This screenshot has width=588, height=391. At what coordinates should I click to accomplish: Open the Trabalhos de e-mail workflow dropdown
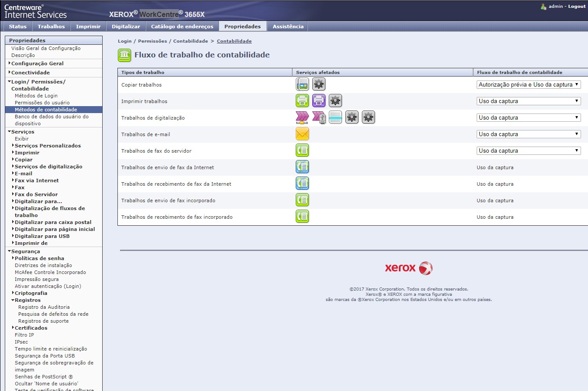point(528,134)
